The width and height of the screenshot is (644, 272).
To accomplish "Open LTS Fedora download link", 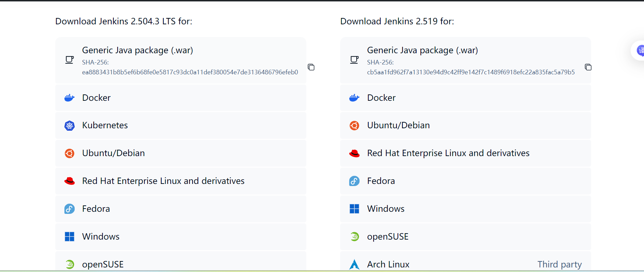I will 181,209.
